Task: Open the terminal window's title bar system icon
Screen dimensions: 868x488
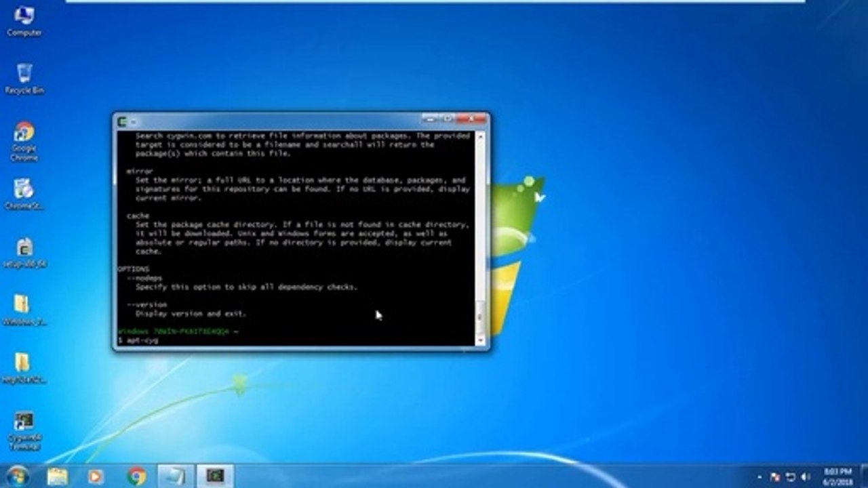Action: [x=122, y=122]
